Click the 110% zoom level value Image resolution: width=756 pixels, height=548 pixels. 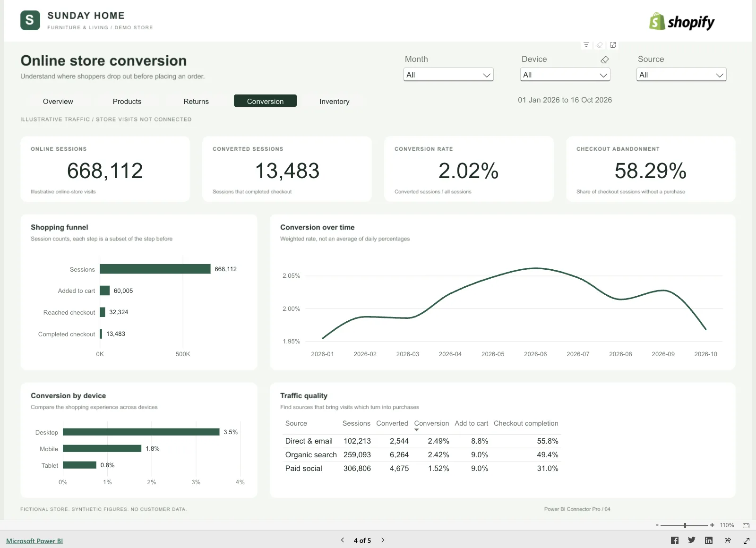coord(727,525)
